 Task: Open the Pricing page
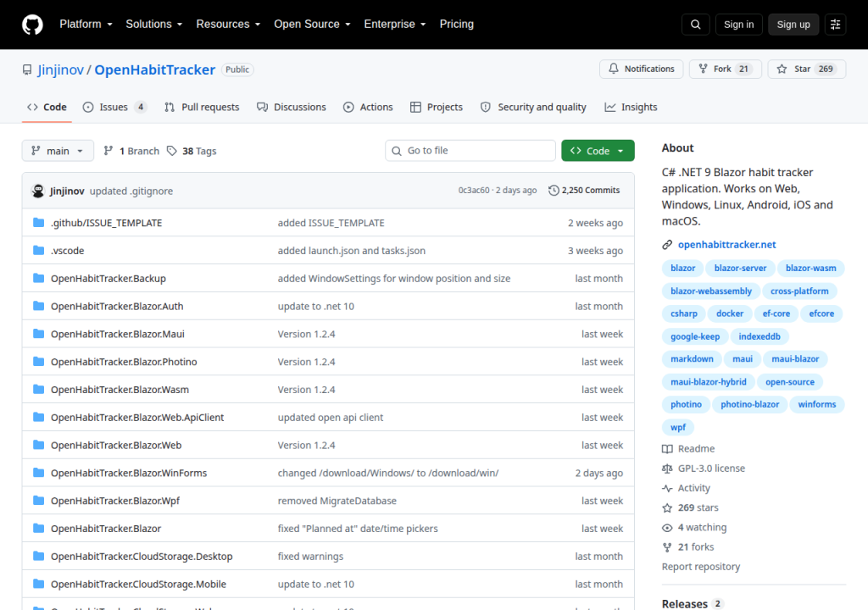[457, 25]
